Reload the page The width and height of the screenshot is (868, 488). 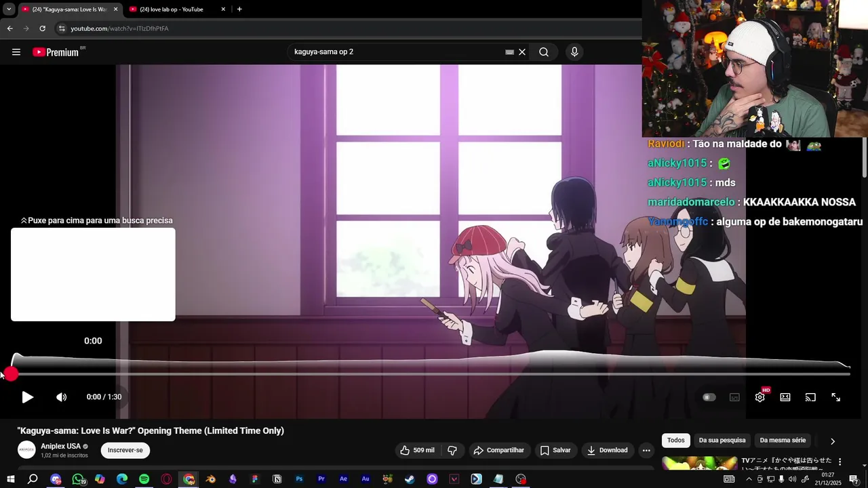pos(42,28)
